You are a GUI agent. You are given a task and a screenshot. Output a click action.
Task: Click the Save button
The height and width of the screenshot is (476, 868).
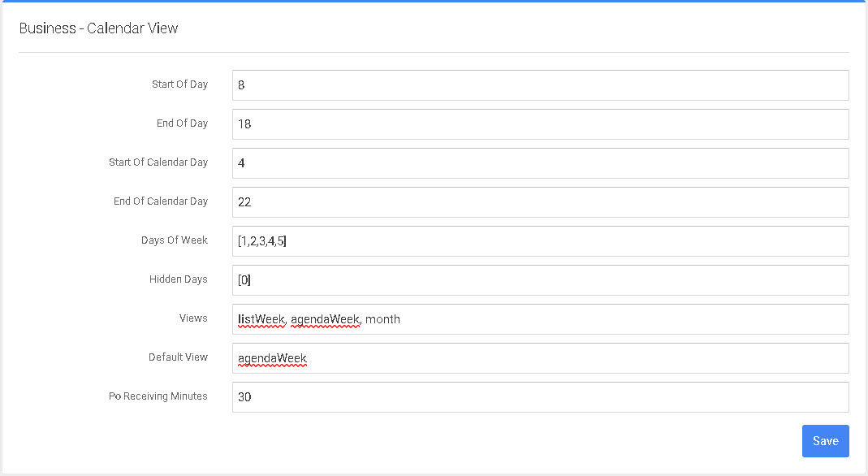pyautogui.click(x=825, y=440)
